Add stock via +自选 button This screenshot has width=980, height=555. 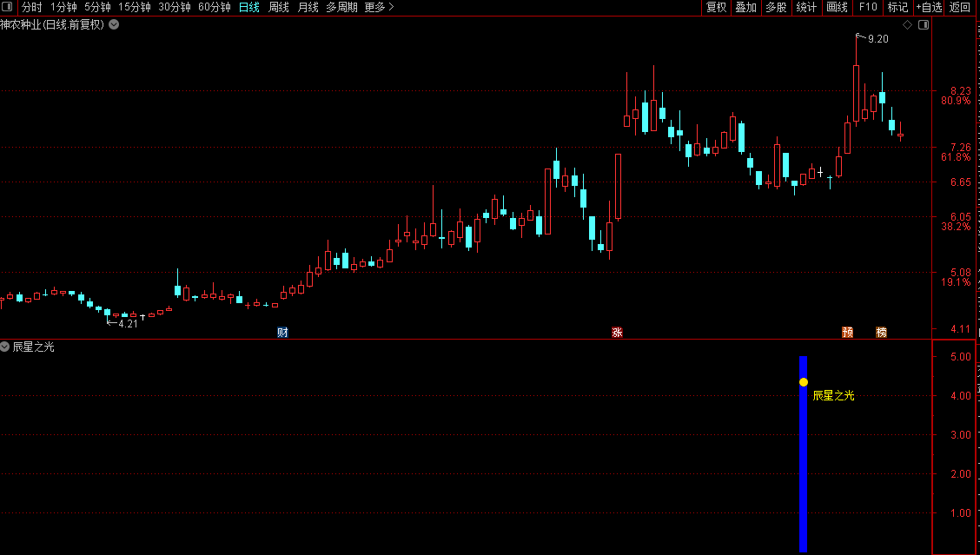pyautogui.click(x=929, y=8)
